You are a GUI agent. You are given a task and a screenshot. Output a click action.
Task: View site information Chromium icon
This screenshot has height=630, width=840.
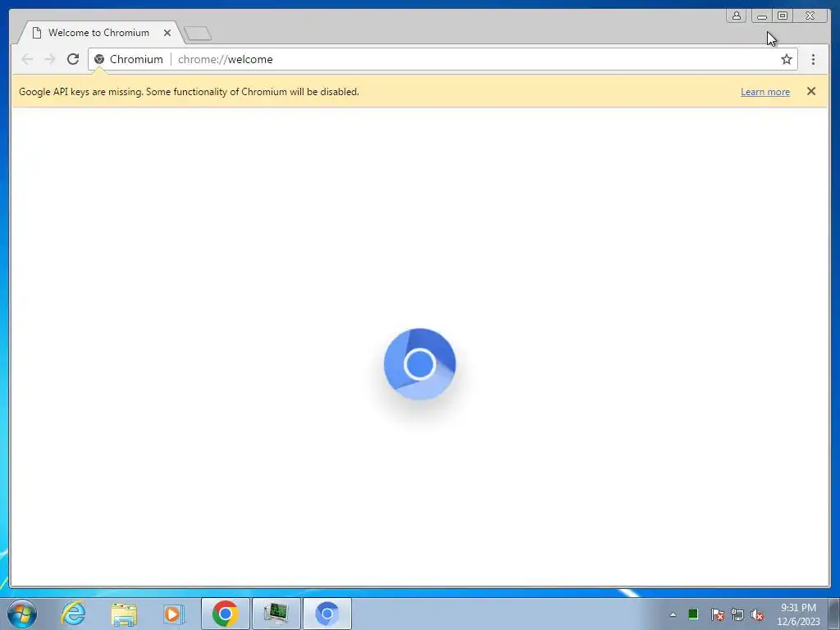(99, 59)
